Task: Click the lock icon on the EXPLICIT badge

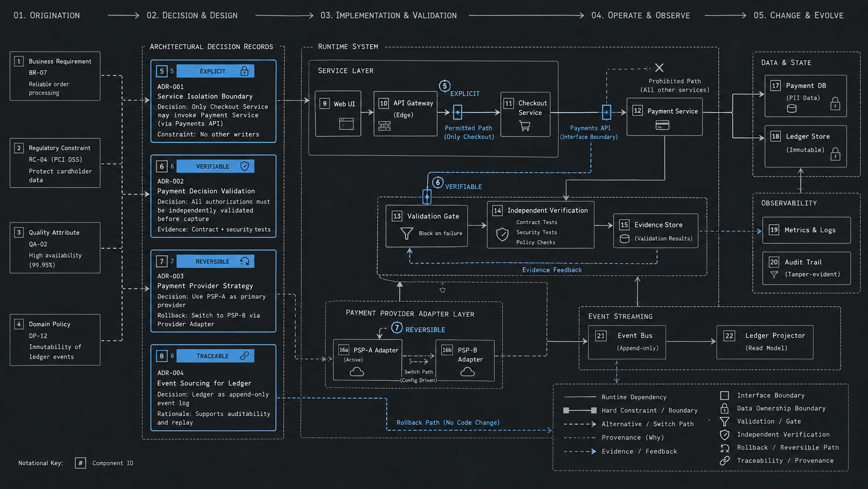Action: (x=244, y=71)
